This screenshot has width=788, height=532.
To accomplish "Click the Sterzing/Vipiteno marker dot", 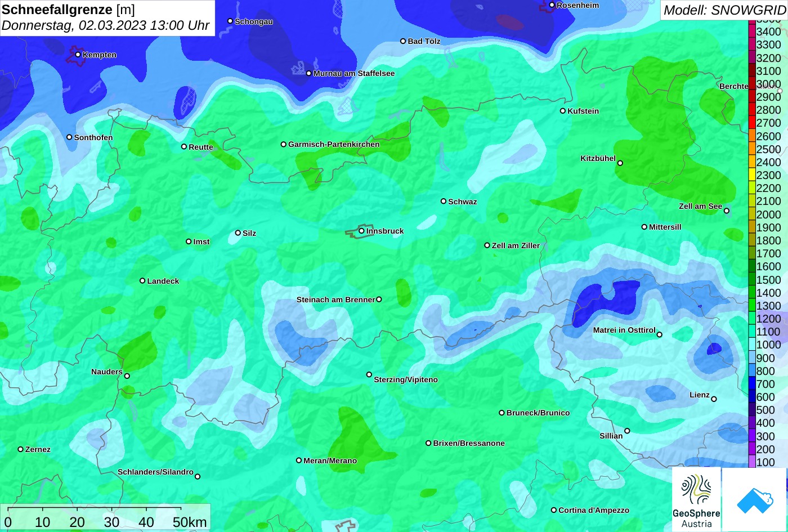I will pos(369,374).
